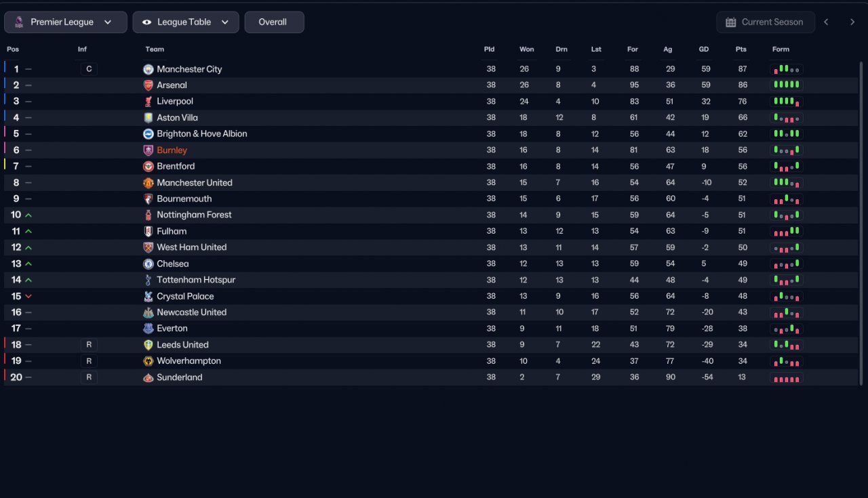Image resolution: width=868 pixels, height=498 pixels.
Task: Click the Arsenal club badge
Action: click(148, 85)
